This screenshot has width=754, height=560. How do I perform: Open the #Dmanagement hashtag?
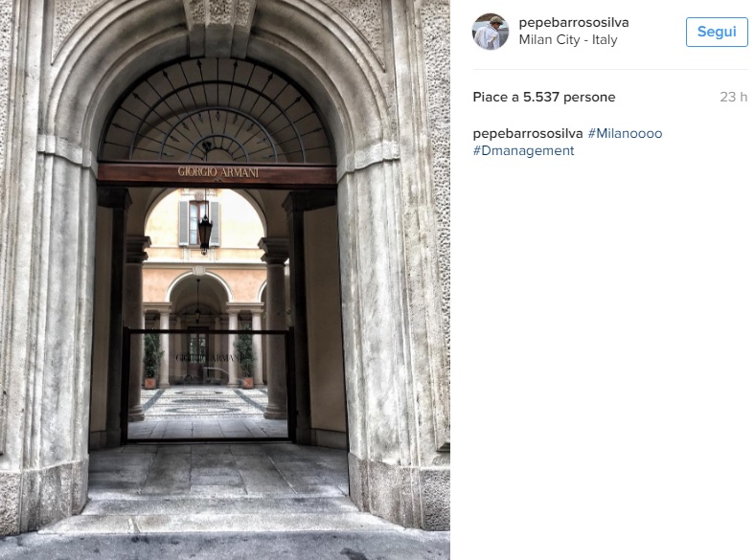[x=523, y=151]
